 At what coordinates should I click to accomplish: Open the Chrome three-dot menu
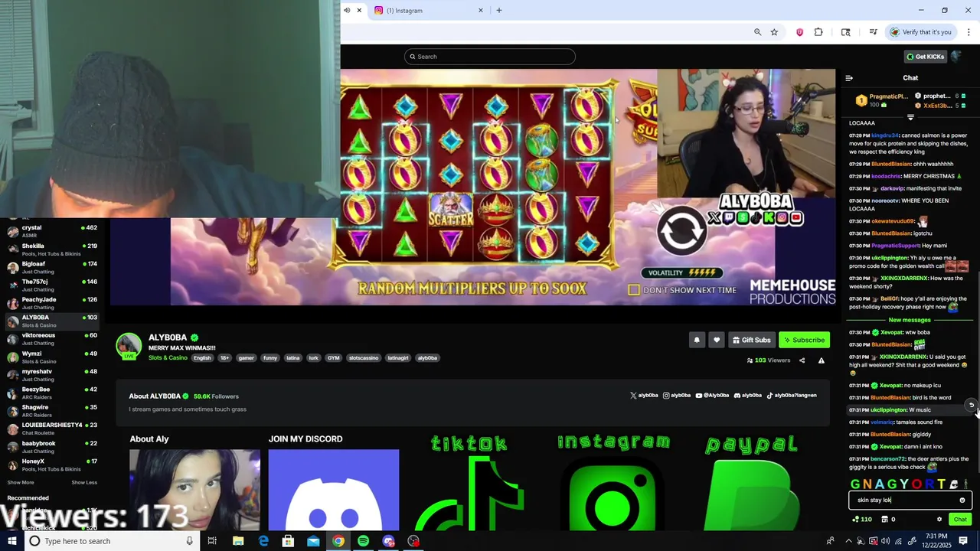coord(969,32)
